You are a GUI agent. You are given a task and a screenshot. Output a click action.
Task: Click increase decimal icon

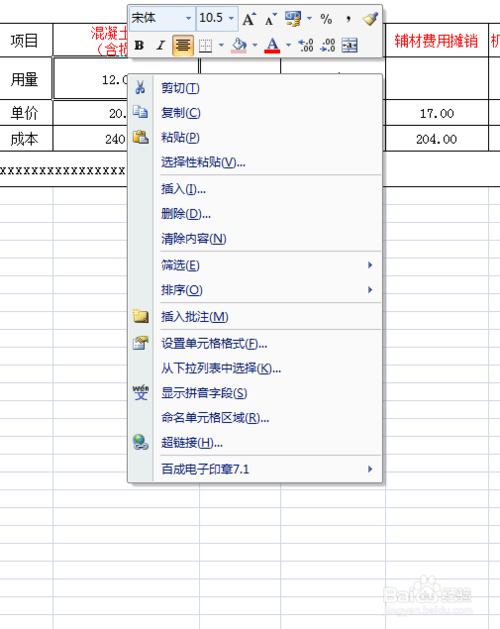point(306,45)
